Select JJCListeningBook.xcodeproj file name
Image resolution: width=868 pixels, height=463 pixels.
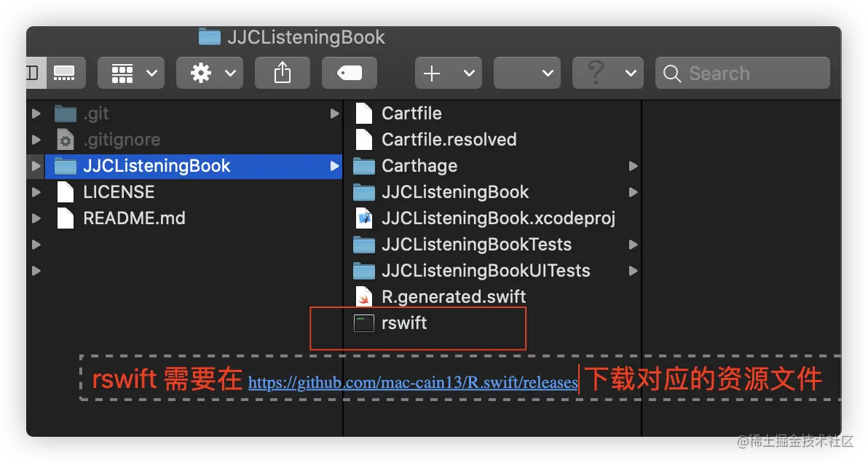click(498, 218)
